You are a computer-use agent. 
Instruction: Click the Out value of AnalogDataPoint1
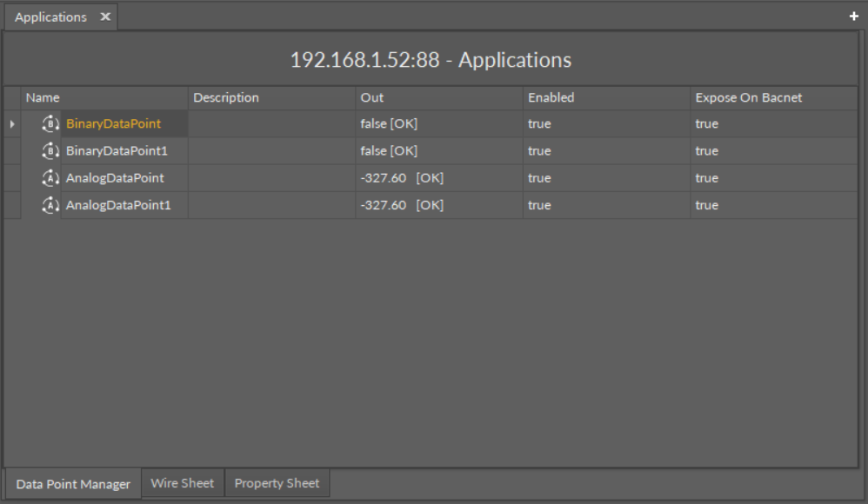[x=402, y=206]
